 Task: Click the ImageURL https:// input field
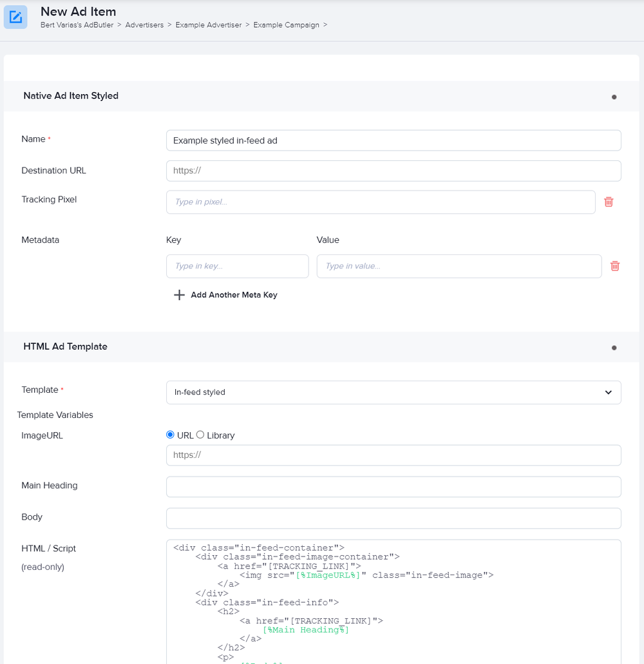point(393,455)
